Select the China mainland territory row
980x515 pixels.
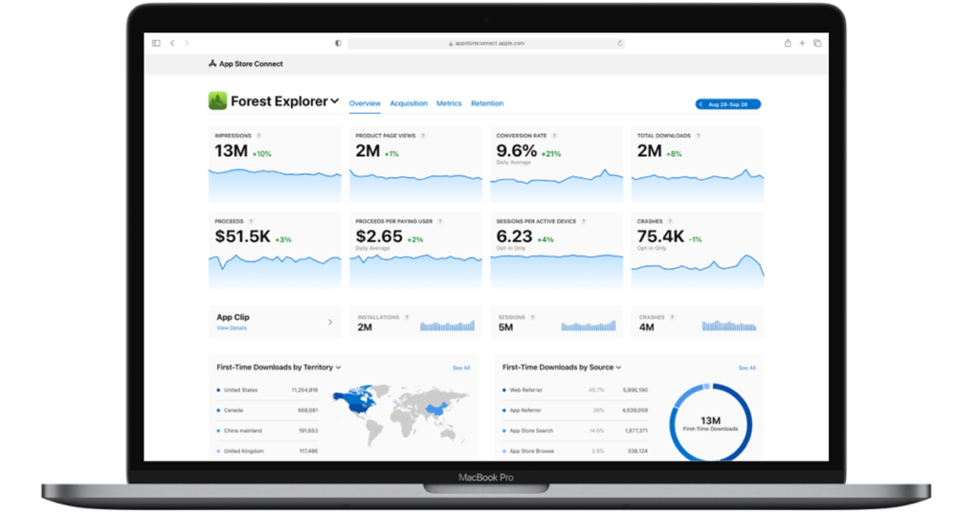pyautogui.click(x=268, y=431)
